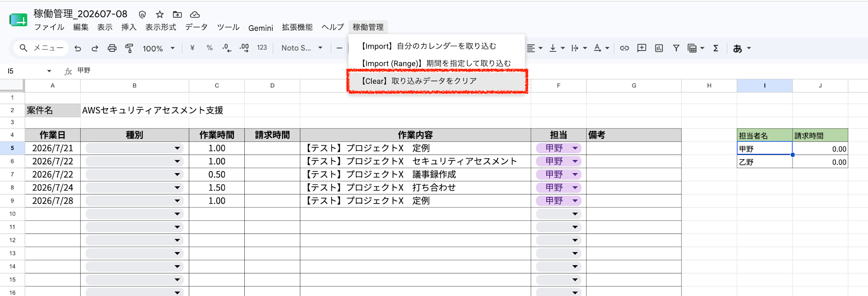Click the sharing shield icon beside title
Screen dimensions: 868x296
[x=142, y=14]
